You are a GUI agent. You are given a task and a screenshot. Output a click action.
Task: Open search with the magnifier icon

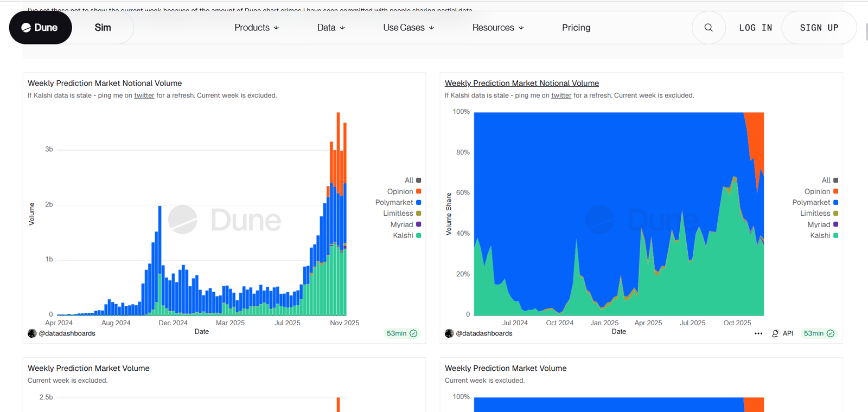click(x=709, y=28)
